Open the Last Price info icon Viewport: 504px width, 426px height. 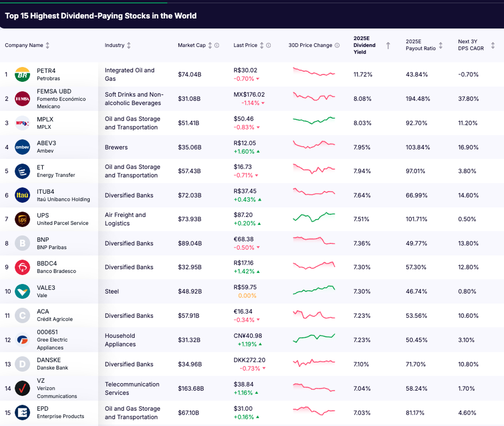(x=269, y=45)
